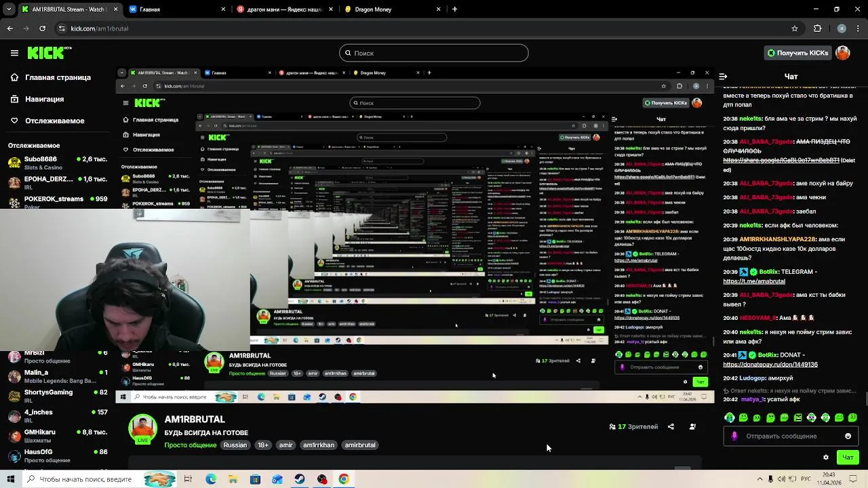
Task: Open the emoji picker in chat input
Action: pyautogui.click(x=848, y=436)
